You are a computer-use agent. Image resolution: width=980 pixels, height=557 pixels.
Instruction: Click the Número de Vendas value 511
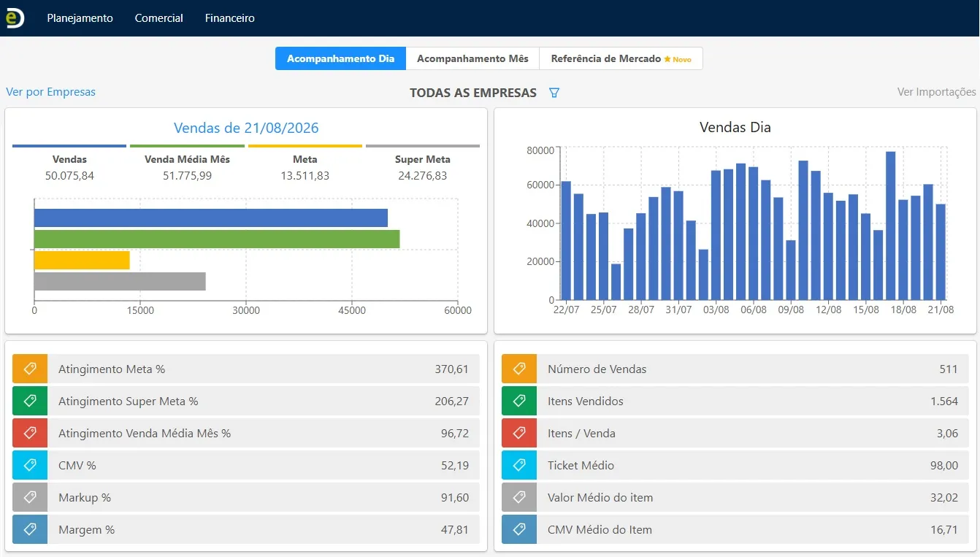pyautogui.click(x=949, y=369)
